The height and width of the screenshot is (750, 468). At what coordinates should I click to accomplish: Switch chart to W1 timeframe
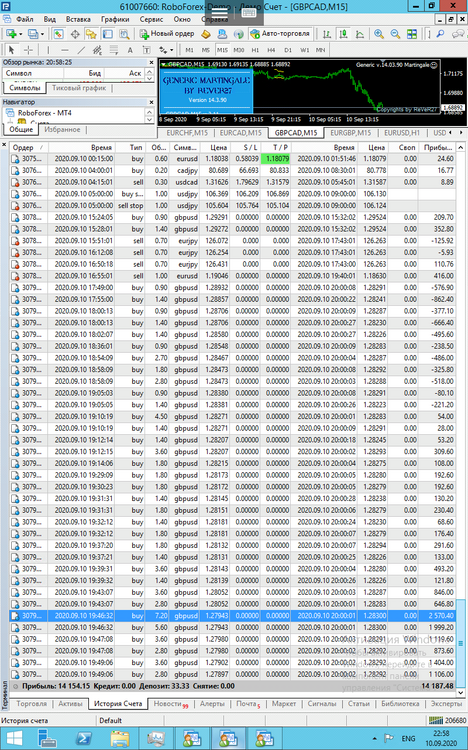(304, 50)
